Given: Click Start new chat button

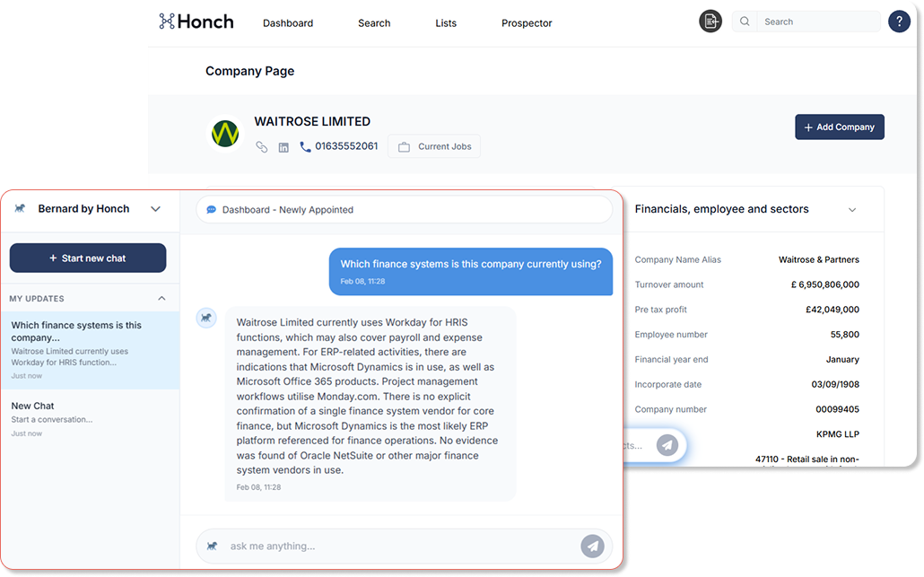Looking at the screenshot, I should coord(88,258).
